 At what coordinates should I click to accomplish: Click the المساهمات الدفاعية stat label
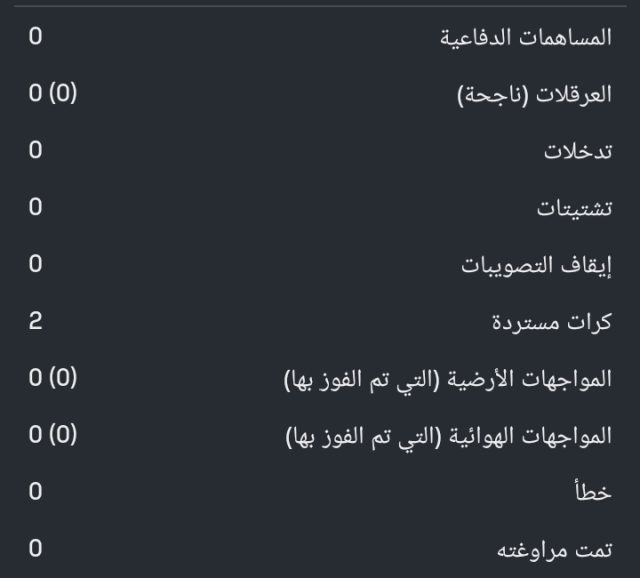[526, 38]
